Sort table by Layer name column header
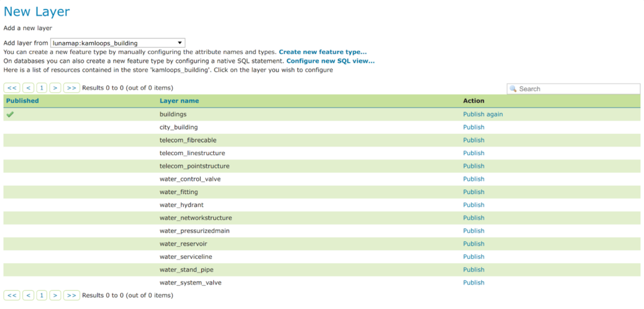 pyautogui.click(x=179, y=100)
